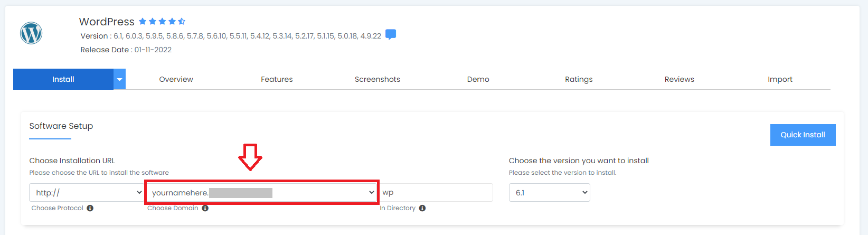Go to the Reviews tab
The image size is (868, 235).
pos(680,79)
